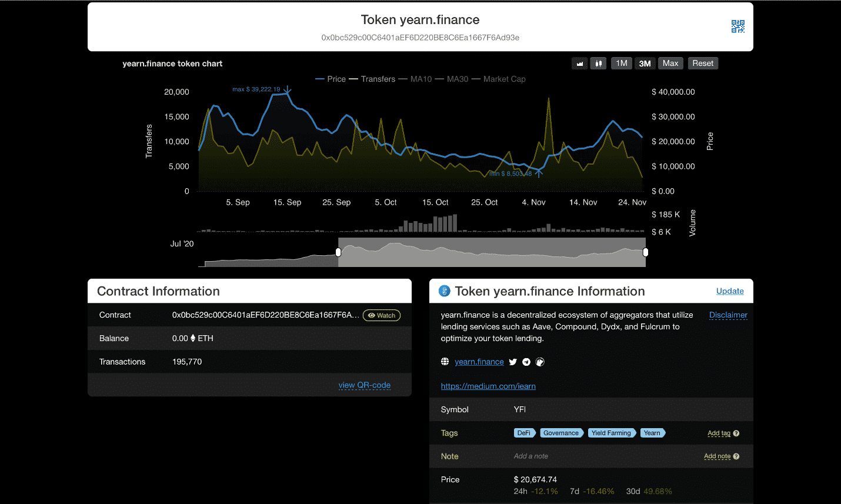Open the CoinGecko icon link
The height and width of the screenshot is (504, 841).
(x=540, y=362)
